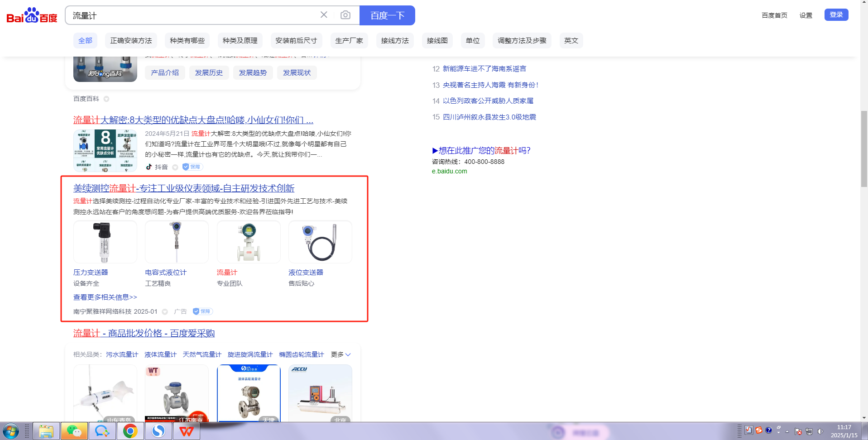This screenshot has width=868, height=440.
Task: Open the language bar options dropdown
Action: 778,433
